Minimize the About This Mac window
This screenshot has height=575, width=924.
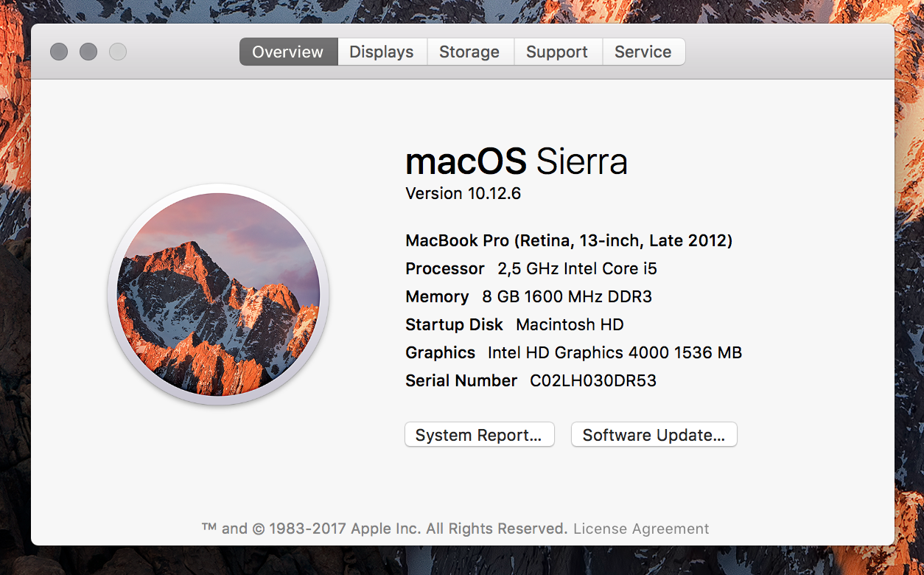(88, 52)
